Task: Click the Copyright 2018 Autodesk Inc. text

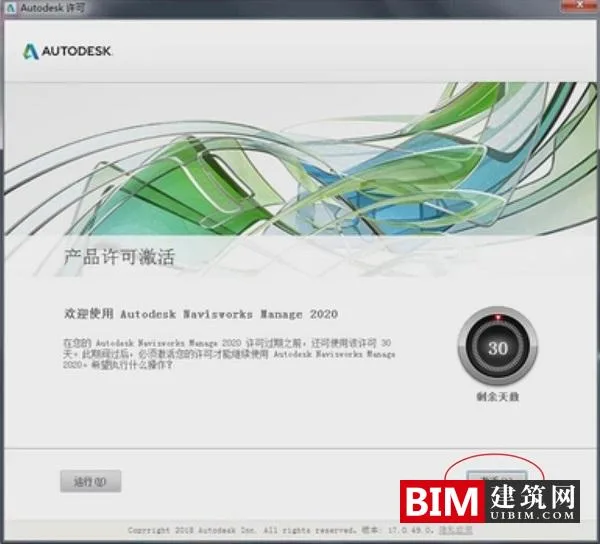Action: tap(192, 530)
